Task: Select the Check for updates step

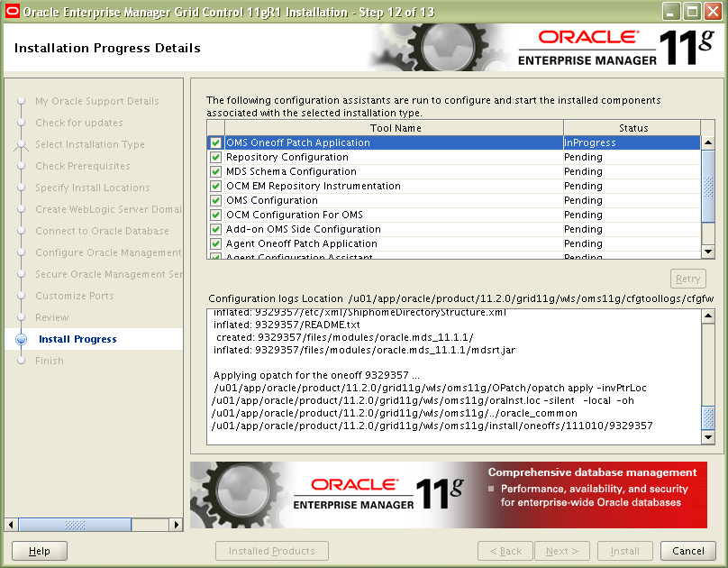Action: coord(79,123)
